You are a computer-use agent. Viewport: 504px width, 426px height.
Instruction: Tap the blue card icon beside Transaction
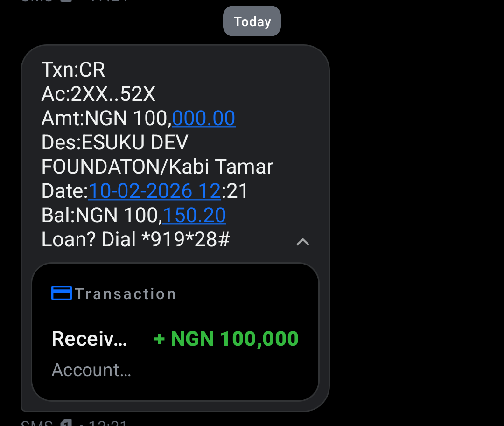tap(61, 293)
